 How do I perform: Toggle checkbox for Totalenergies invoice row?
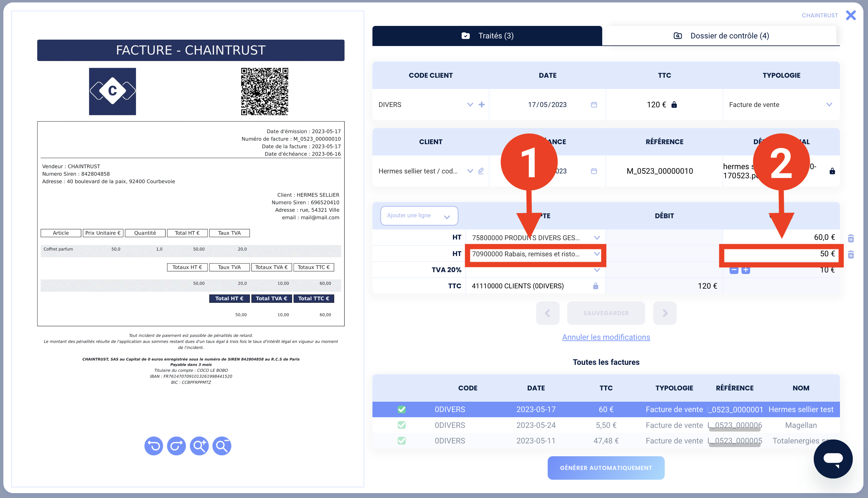point(402,440)
